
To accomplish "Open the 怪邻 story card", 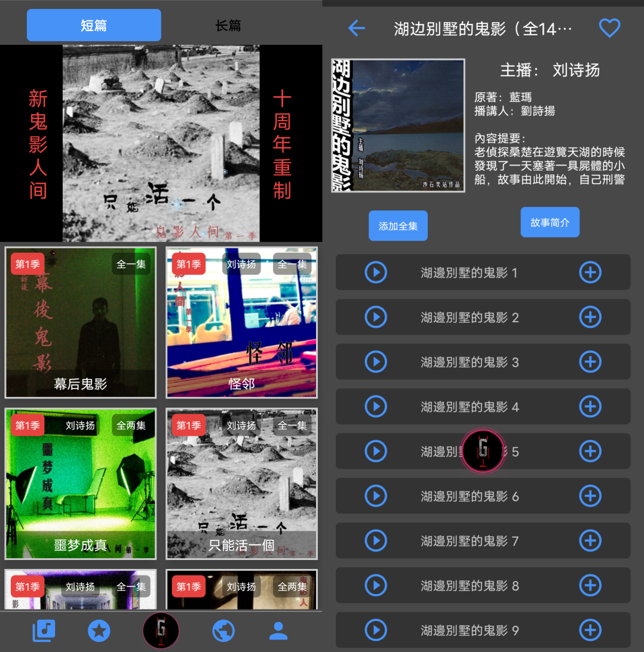I will pyautogui.click(x=241, y=322).
